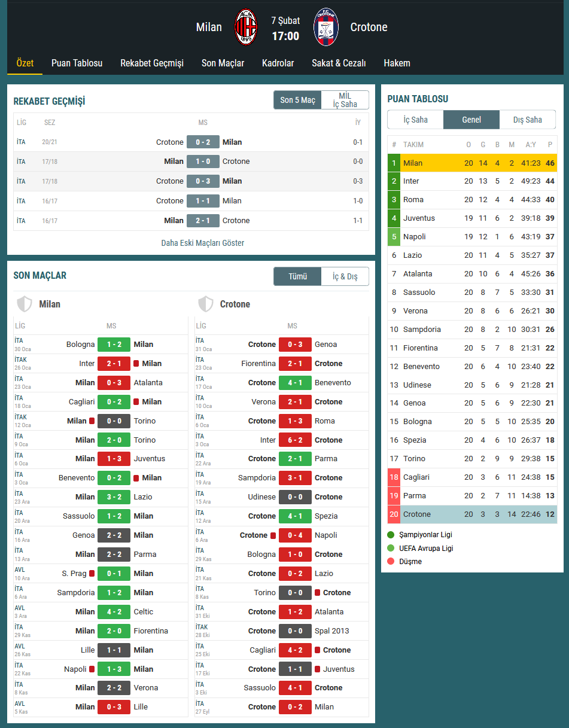This screenshot has width=569, height=728.
Task: Click the shield icon beside Crotone in Son Maçlar
Action: click(x=206, y=304)
